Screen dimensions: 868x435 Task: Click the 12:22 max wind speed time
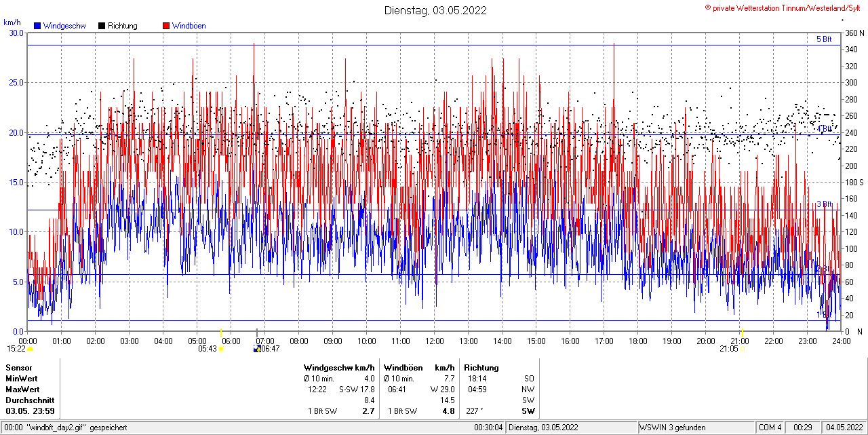[317, 389]
